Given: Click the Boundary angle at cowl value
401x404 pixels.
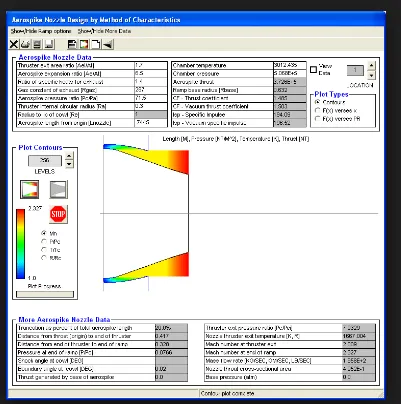Looking at the screenshot, I should pos(171,369).
